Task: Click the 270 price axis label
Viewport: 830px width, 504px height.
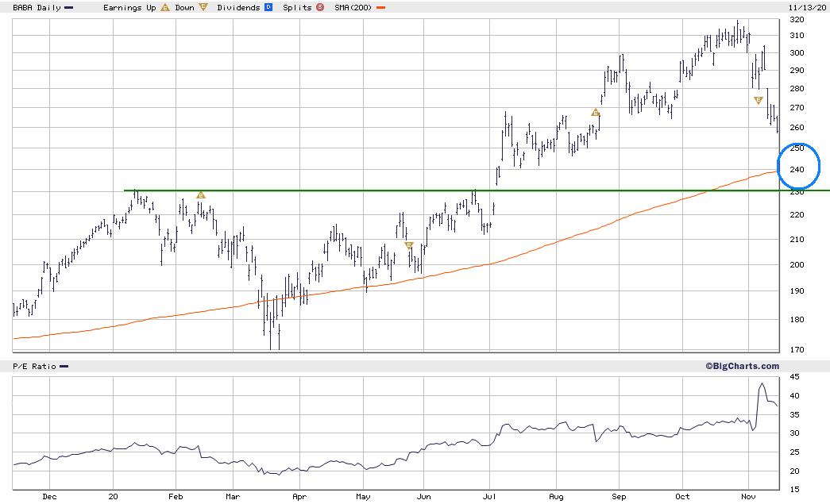Action: pyautogui.click(x=797, y=108)
